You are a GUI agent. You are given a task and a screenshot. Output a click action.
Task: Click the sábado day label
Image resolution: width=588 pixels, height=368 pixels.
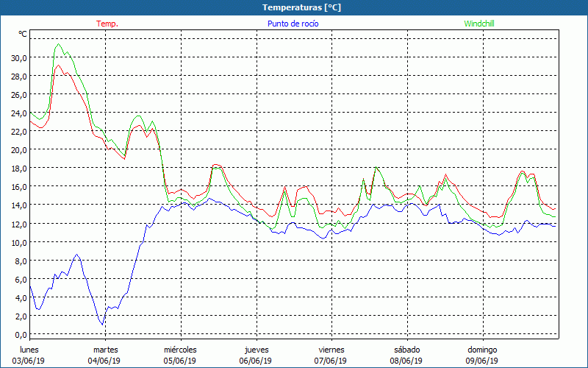[x=407, y=350]
